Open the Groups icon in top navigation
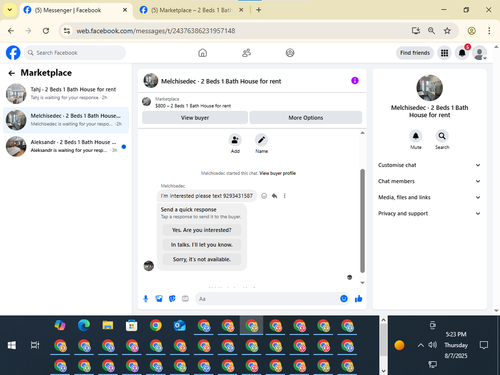The height and width of the screenshot is (375, 500). pos(290,53)
